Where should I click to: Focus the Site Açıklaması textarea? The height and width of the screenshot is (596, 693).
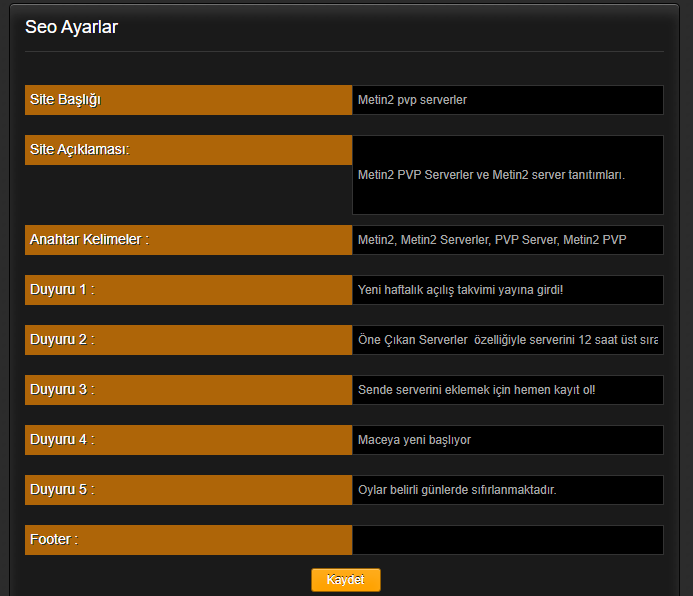pyautogui.click(x=508, y=175)
